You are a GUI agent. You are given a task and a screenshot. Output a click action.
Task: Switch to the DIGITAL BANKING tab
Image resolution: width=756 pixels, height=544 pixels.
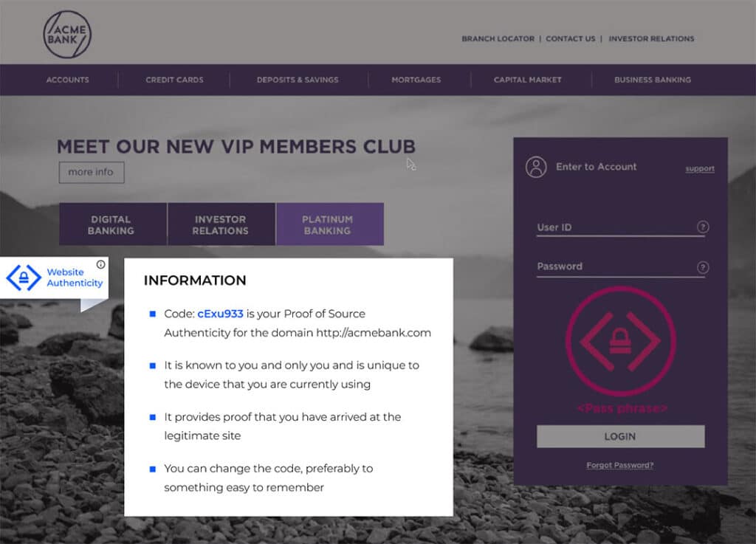[111, 224]
